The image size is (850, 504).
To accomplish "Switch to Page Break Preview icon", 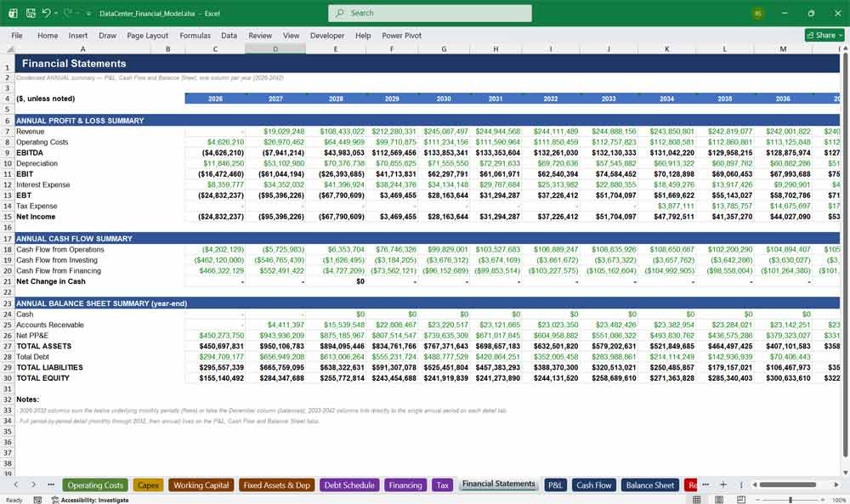I will pyautogui.click(x=741, y=499).
